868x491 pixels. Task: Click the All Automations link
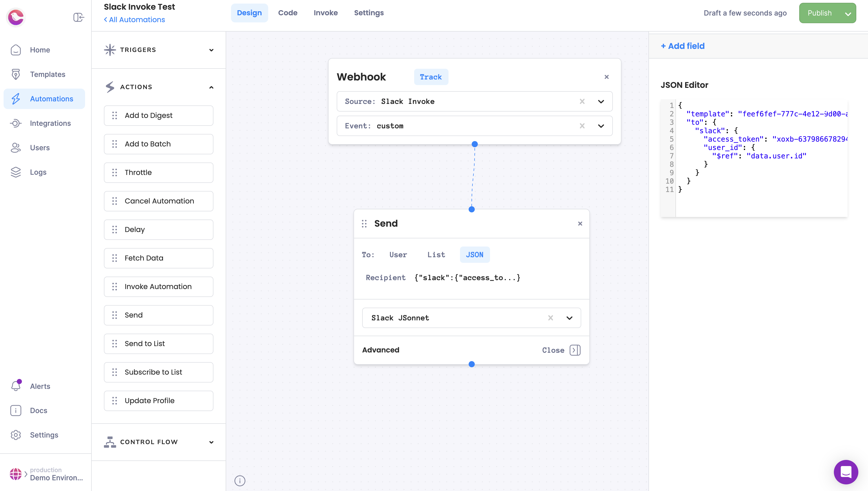[134, 20]
